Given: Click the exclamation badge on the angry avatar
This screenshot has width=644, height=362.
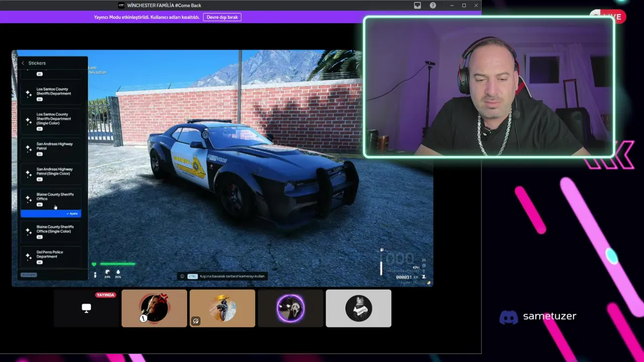Looking at the screenshot, I should [143, 318].
